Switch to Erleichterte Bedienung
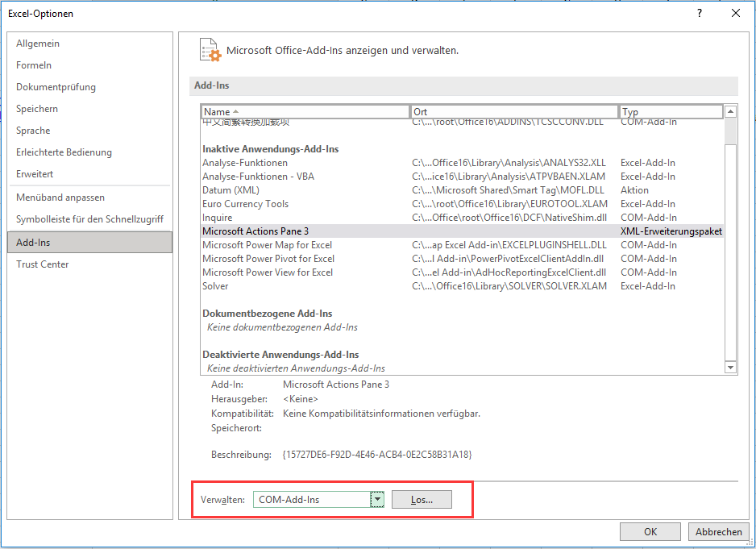 pos(89,152)
